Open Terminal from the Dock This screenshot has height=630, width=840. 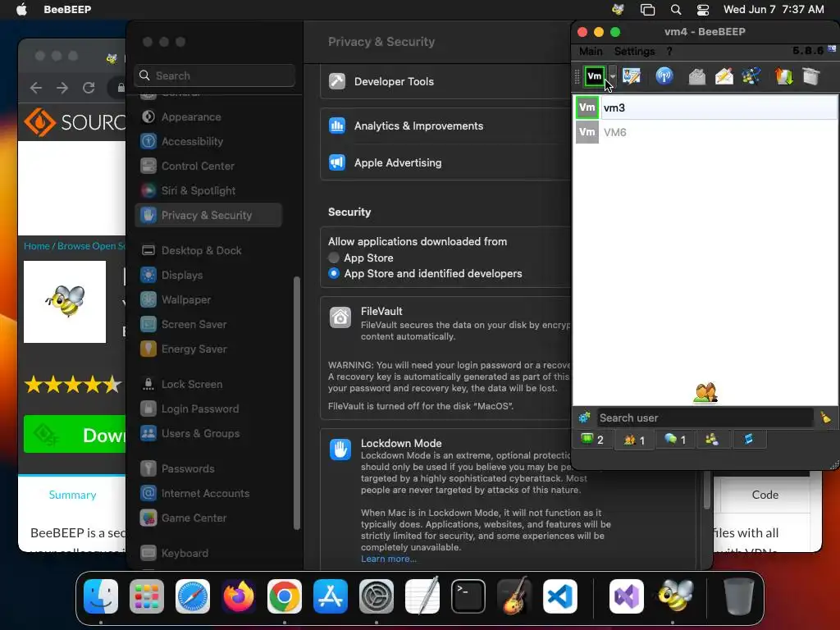click(468, 596)
